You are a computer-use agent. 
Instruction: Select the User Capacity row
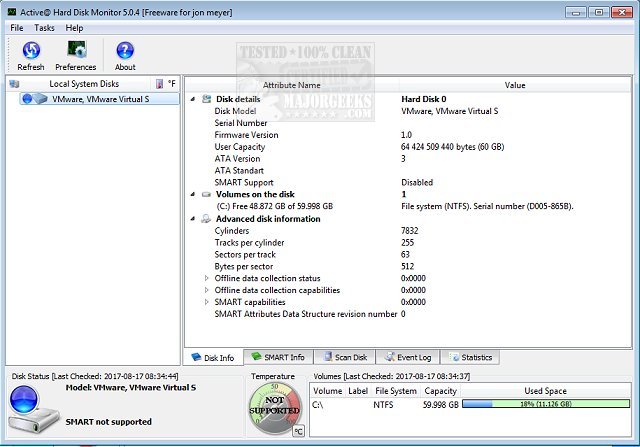tap(408, 147)
